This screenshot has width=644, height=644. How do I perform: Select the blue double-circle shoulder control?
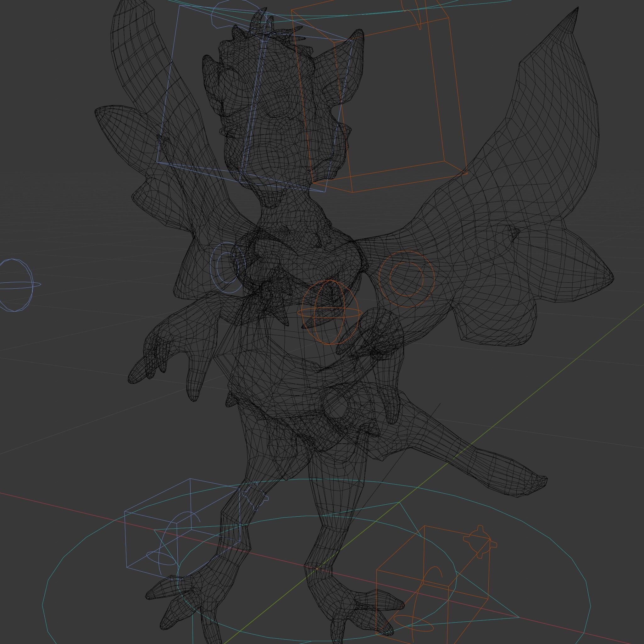coord(228,268)
